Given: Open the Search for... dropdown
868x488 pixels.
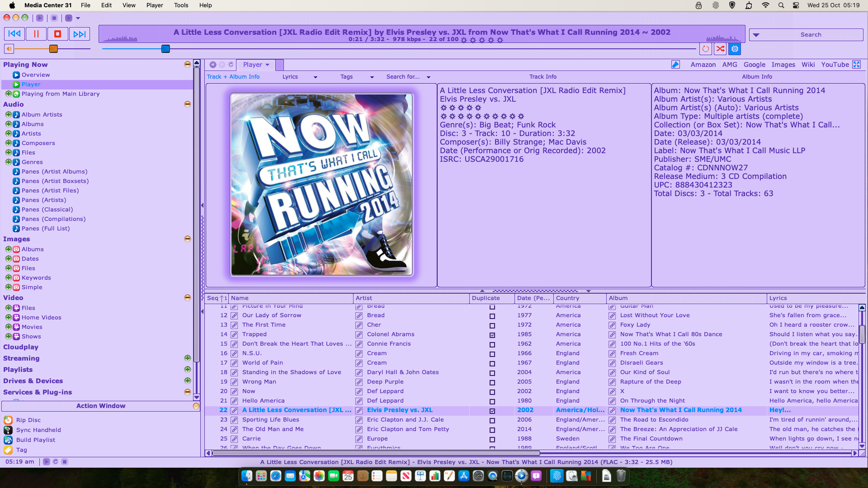Looking at the screenshot, I should tap(408, 77).
